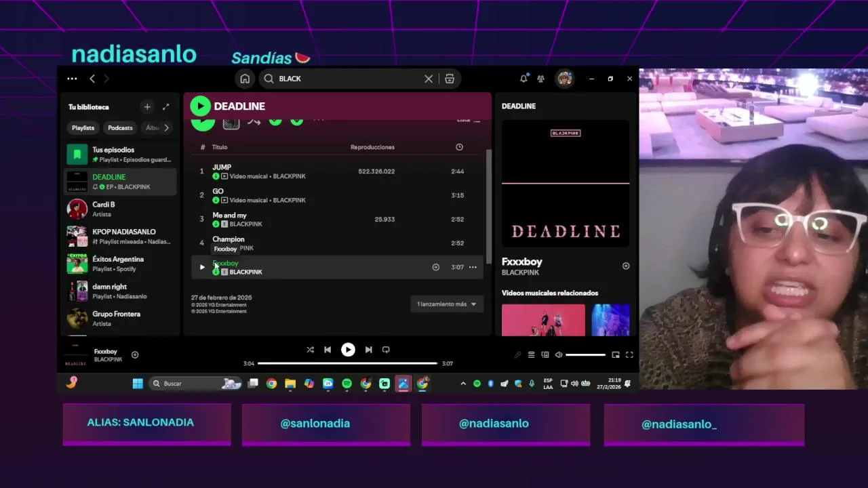Mute with the speaker volume icon
The width and height of the screenshot is (868, 488).
click(559, 355)
